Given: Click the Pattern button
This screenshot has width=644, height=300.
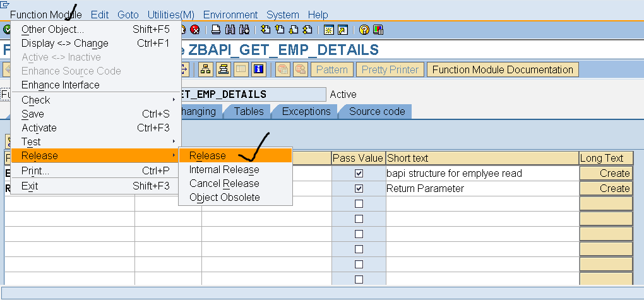Looking at the screenshot, I should click(x=332, y=69).
